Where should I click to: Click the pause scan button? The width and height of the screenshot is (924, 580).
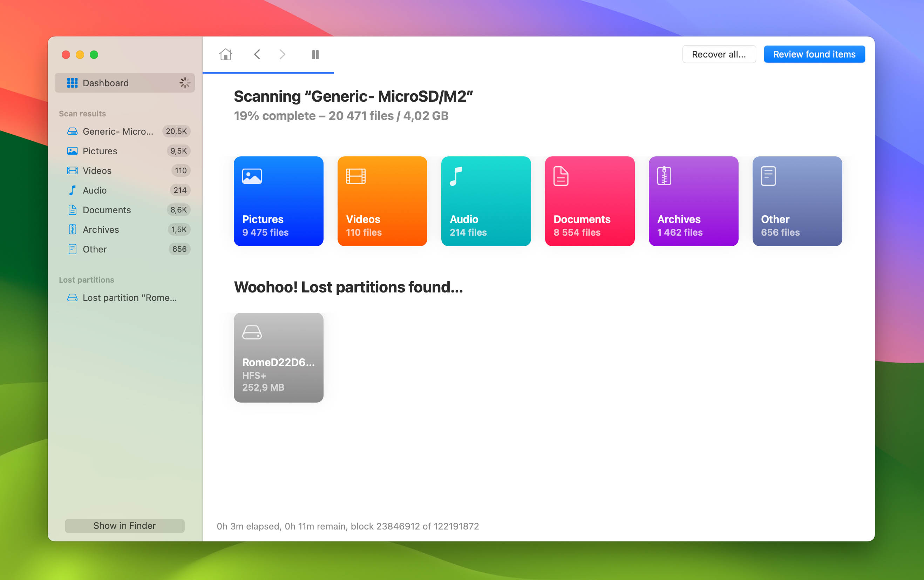316,55
